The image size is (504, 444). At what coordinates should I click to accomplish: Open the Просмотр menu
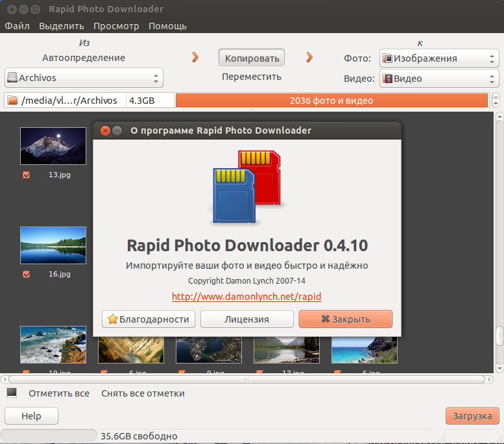[x=116, y=26]
